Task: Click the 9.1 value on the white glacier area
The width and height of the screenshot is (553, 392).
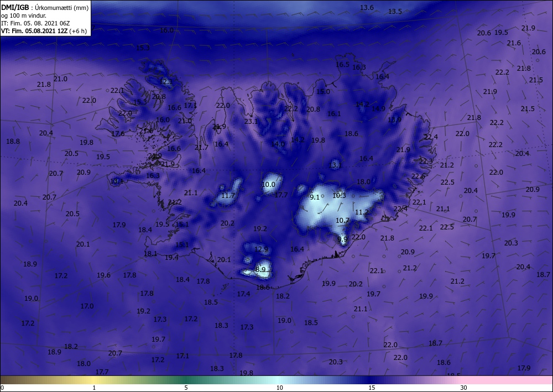Action: click(315, 197)
